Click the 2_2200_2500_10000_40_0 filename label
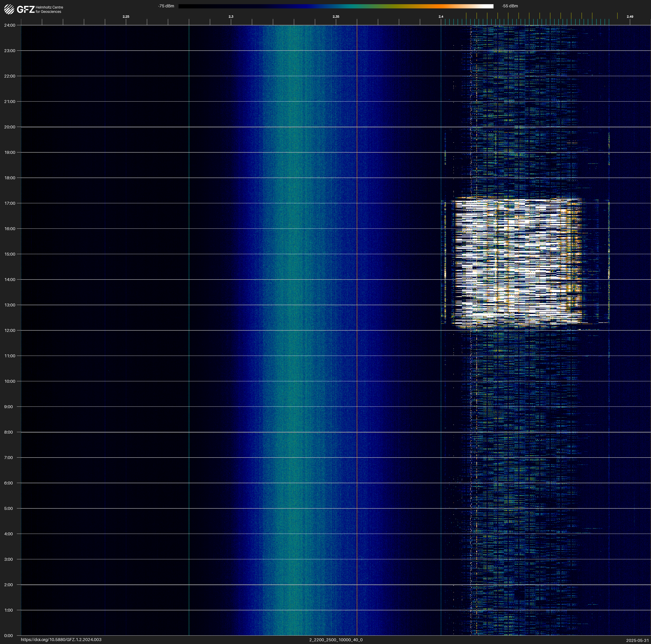Viewport: 651px width, 644px height. [x=336, y=640]
